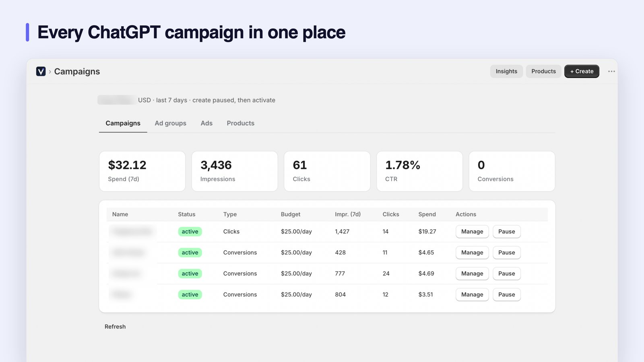Open the three-dot more options menu
Screen dimensions: 644x362
pyautogui.click(x=611, y=71)
